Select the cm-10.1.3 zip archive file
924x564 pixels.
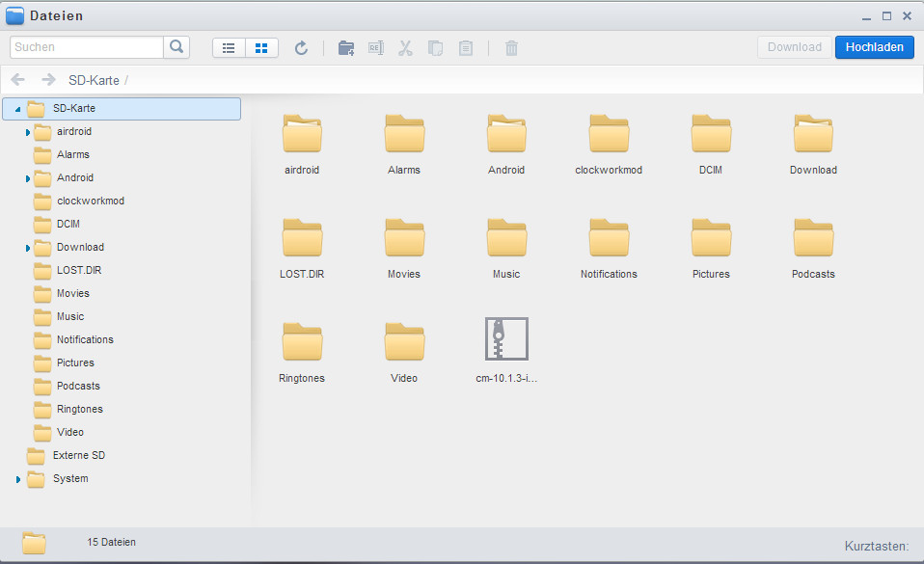(x=506, y=338)
